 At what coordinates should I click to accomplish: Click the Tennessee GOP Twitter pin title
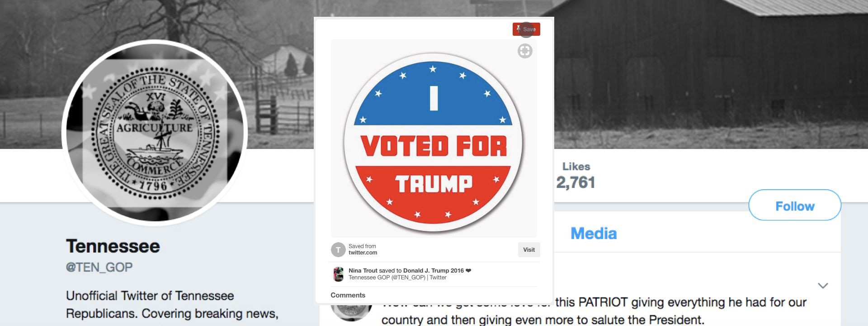[397, 278]
